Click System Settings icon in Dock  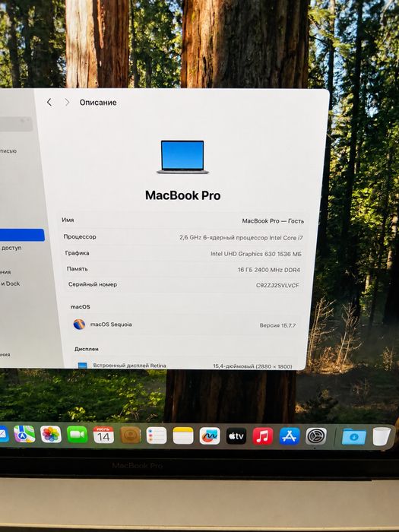tap(316, 436)
